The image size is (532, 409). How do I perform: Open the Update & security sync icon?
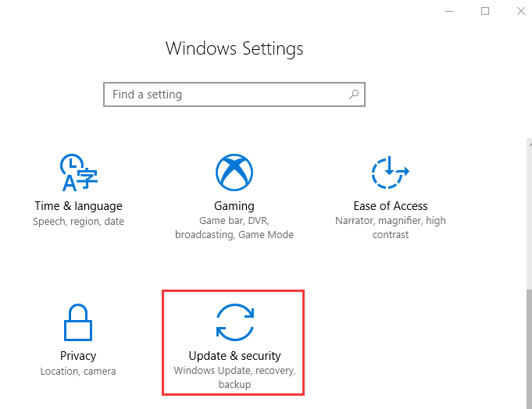235,322
